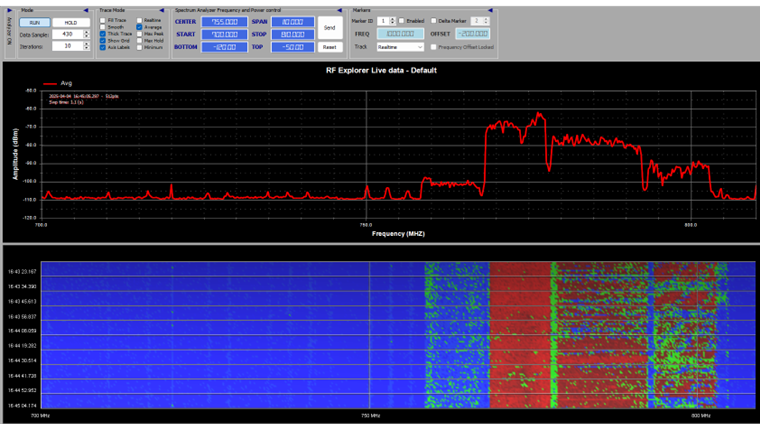
Task: Collapse the Spectrum Analyzer Frequency panel arrow
Action: [x=342, y=10]
